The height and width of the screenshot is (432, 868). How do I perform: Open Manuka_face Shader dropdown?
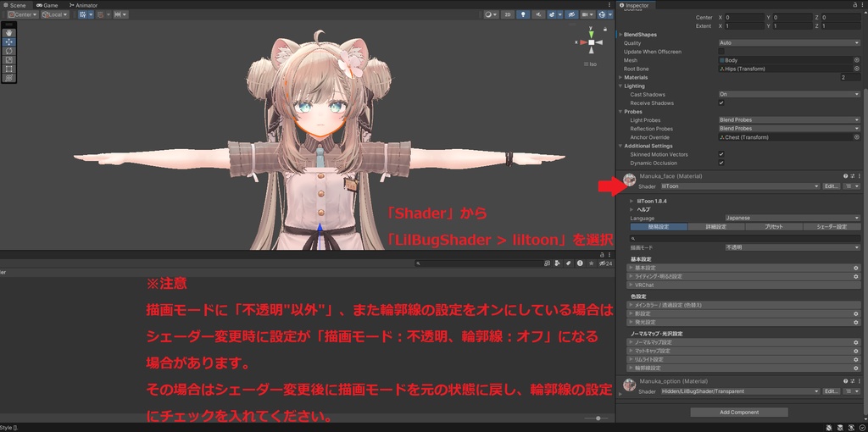coord(740,186)
